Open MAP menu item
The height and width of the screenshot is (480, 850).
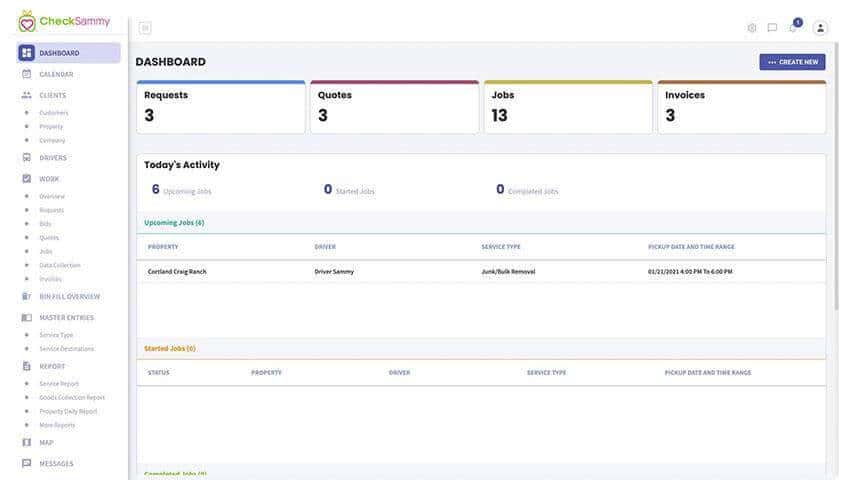click(46, 443)
